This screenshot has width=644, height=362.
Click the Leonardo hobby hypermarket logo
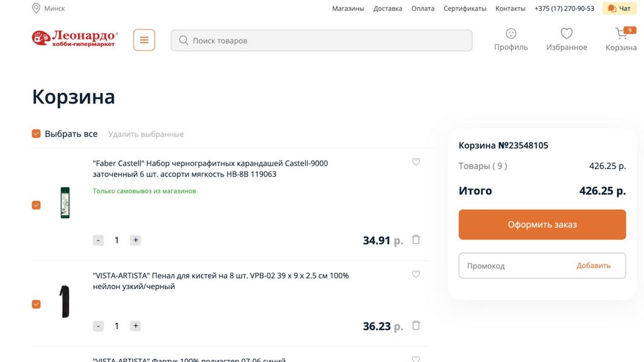[x=74, y=39]
